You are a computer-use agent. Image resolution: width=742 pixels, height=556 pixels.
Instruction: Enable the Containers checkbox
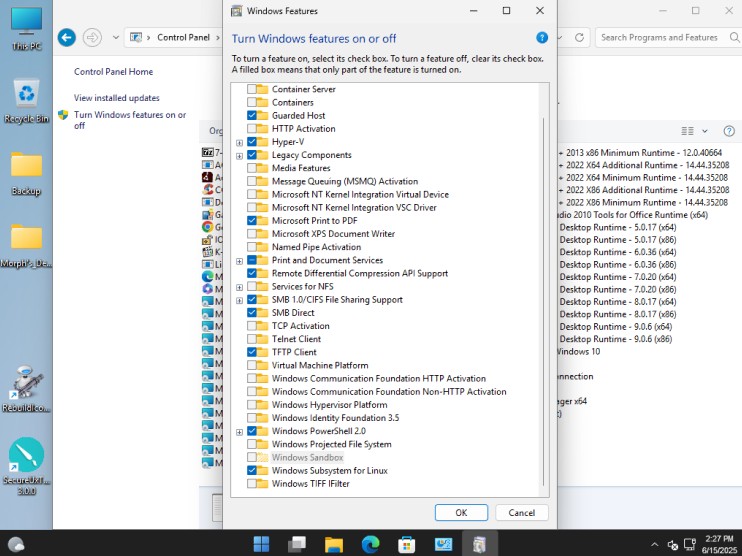[252, 102]
